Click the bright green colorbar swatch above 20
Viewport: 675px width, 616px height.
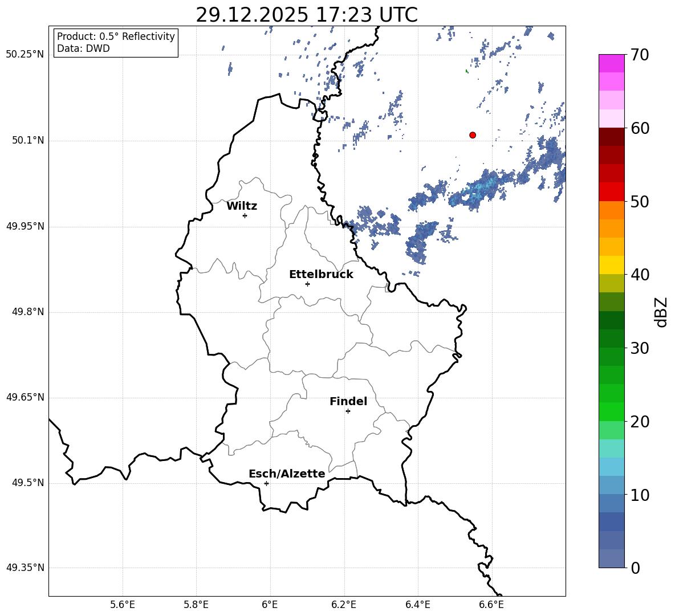(x=612, y=411)
